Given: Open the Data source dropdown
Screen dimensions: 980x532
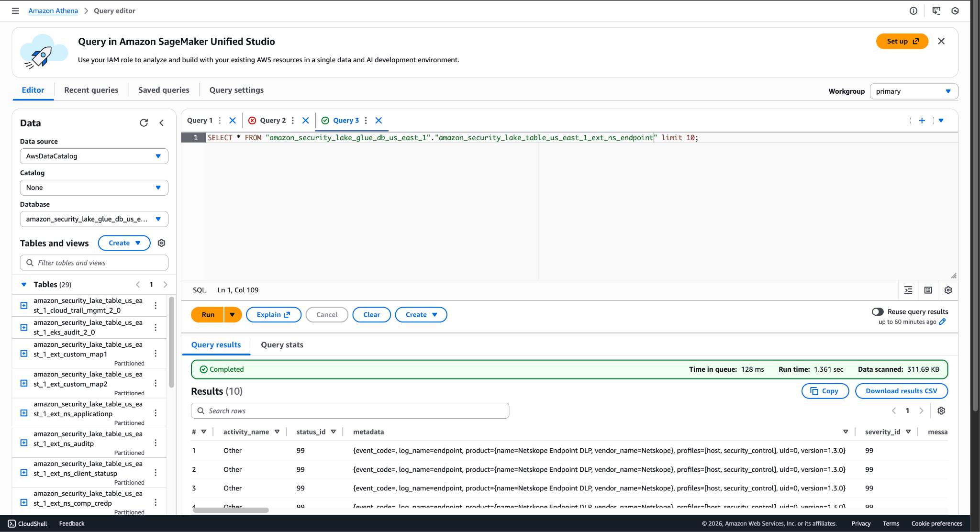Looking at the screenshot, I should pos(94,156).
